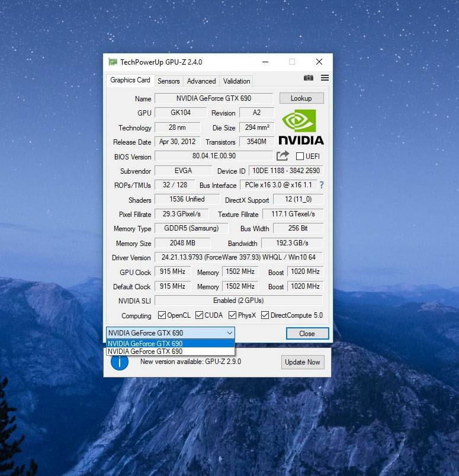The width and height of the screenshot is (459, 476).
Task: Click the Transistors value 3540M
Action: 256,142
